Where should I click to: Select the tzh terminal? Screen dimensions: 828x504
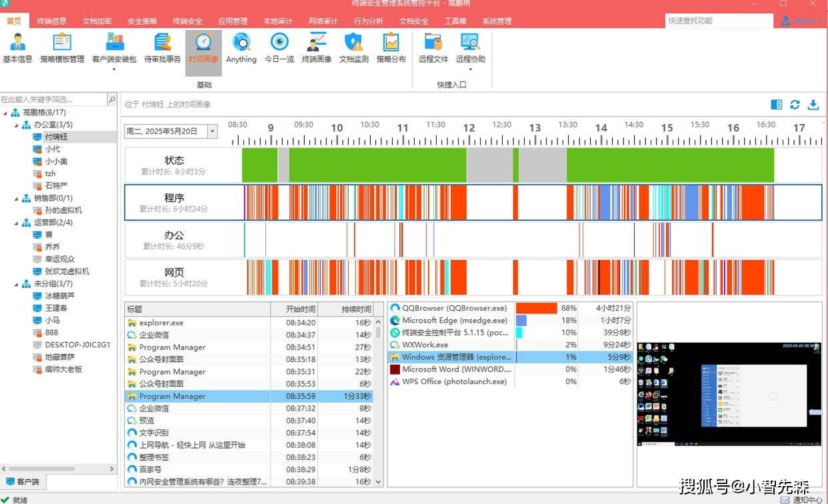(x=51, y=173)
